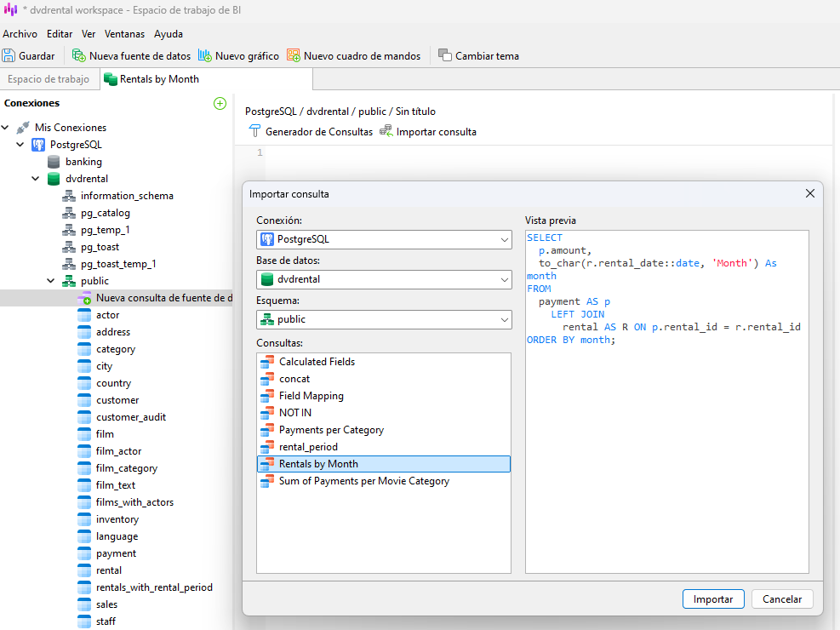The height and width of the screenshot is (630, 840).
Task: Select the customer_audit table
Action: point(131,417)
